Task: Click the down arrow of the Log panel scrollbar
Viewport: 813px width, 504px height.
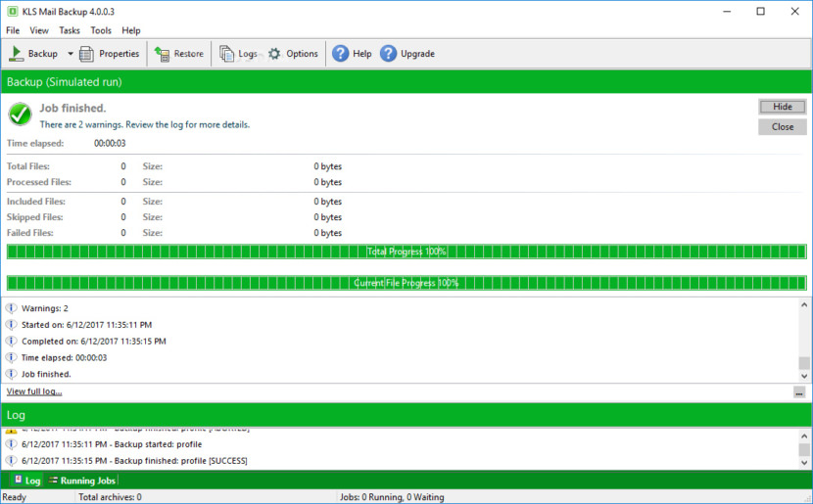Action: (803, 463)
